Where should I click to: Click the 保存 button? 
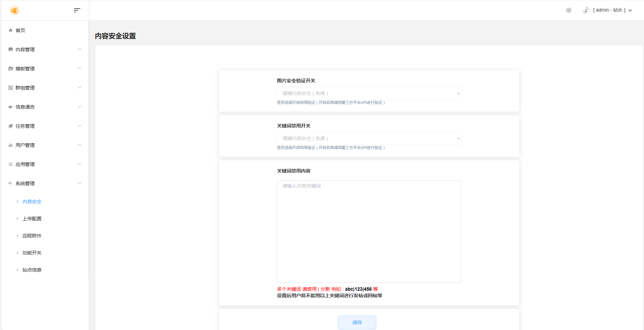point(357,322)
